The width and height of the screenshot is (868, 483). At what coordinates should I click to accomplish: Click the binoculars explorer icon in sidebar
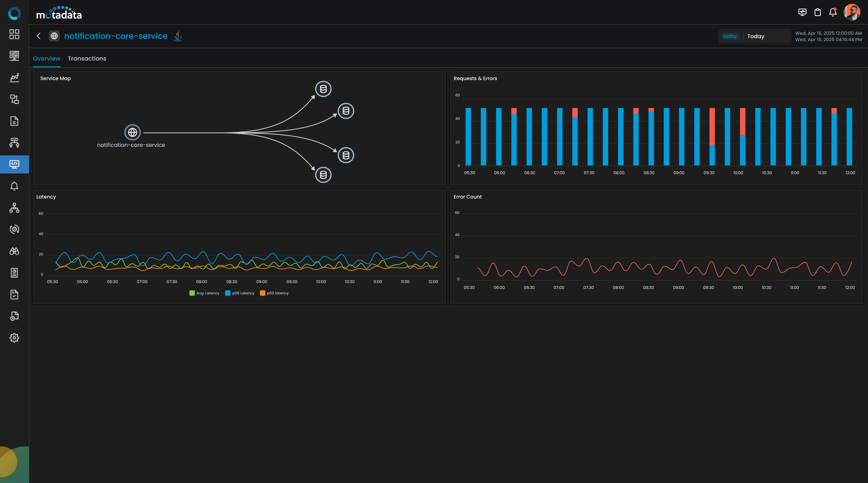[14, 251]
